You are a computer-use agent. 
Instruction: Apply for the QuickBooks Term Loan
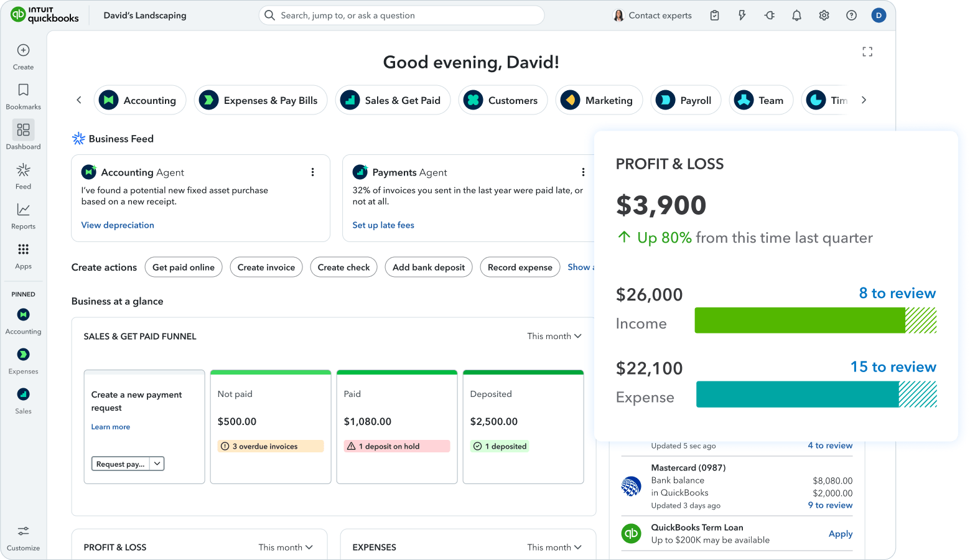841,534
